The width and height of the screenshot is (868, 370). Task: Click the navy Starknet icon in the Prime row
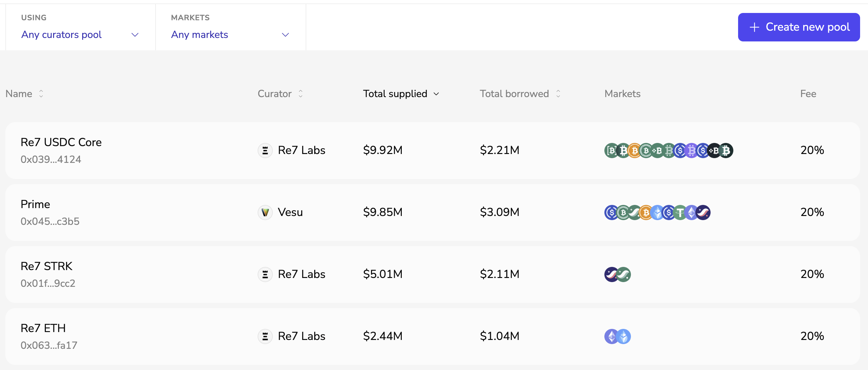[703, 212]
